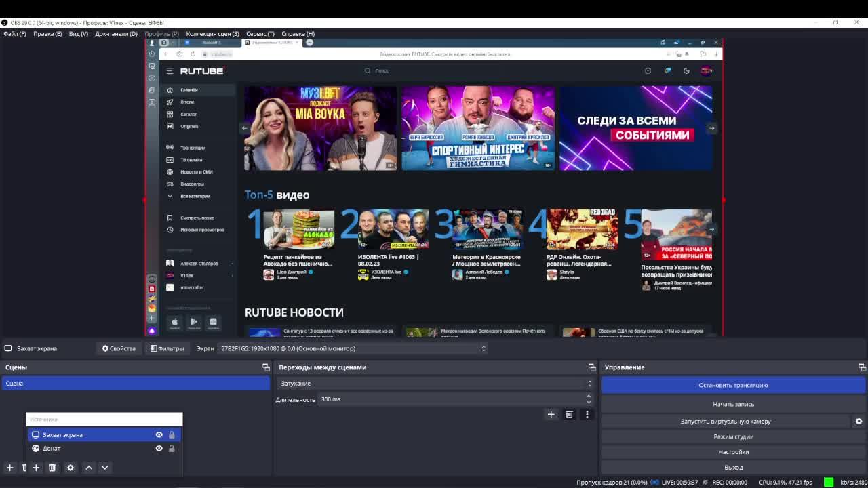Add a new scene with plus icon
868x488 pixels.
10,468
